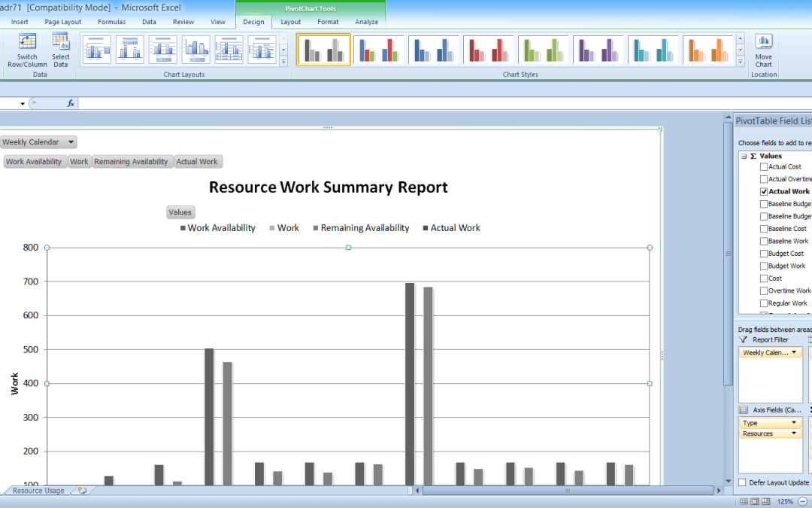Click the new sheet tab icon
Viewport: 812px width, 508px height.
(x=82, y=491)
